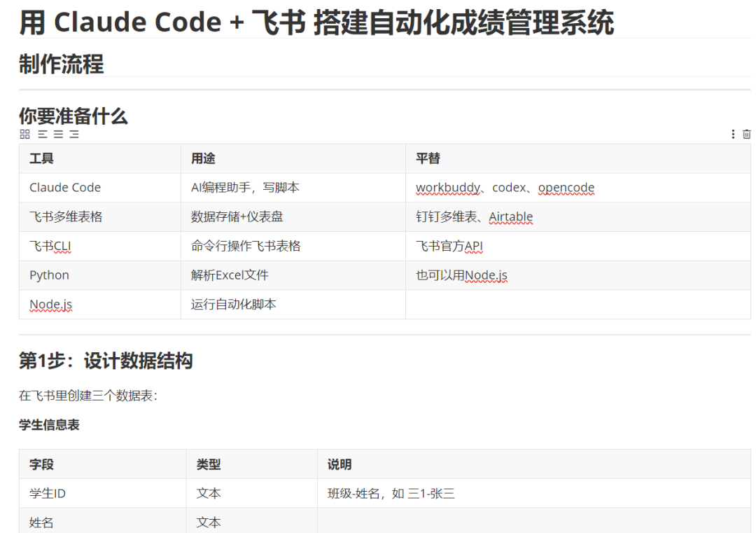756x533 pixels.
Task: Click the AI编程助手，写脚本 cell
Action: tap(293, 187)
